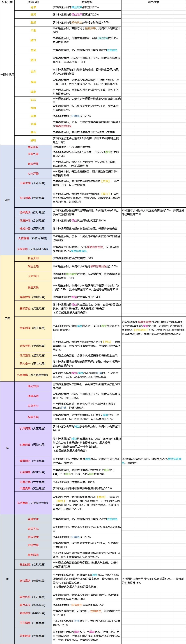186x644 pixels.
Task: Click the 长生天则 affix name cell
Action: pos(33,258)
